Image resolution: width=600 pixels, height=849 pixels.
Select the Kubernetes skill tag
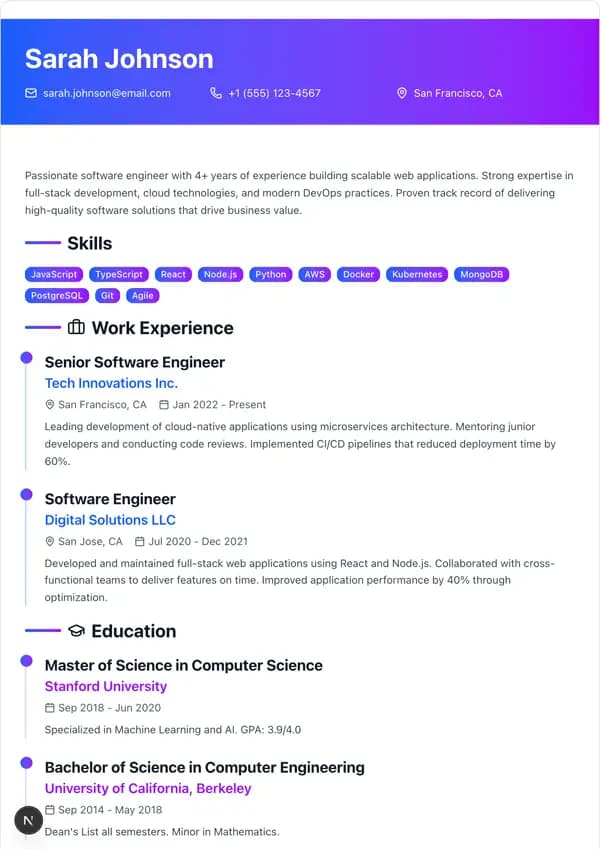(417, 275)
